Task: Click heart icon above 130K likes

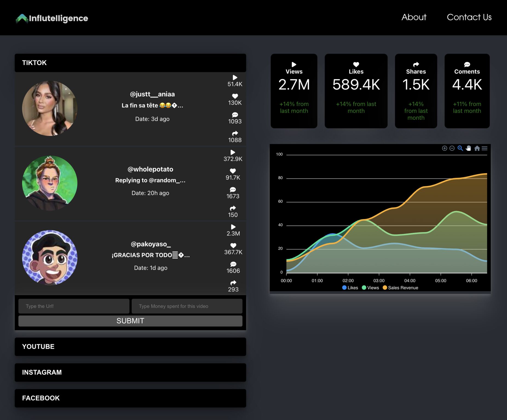Action: 235,96
